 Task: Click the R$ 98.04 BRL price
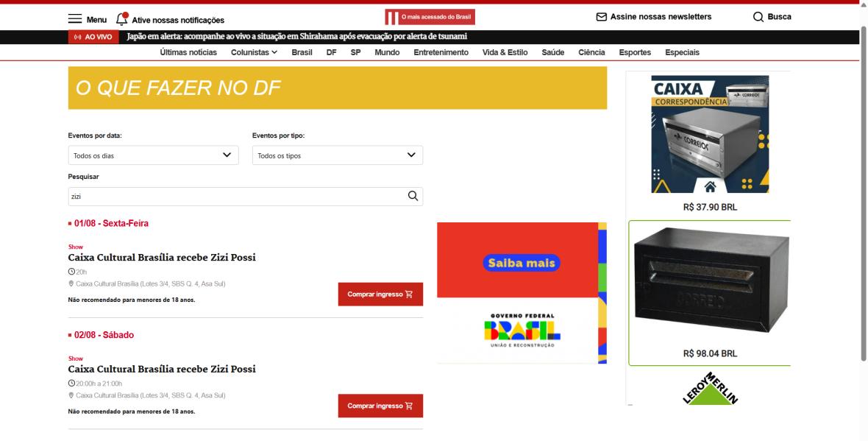pyautogui.click(x=711, y=353)
